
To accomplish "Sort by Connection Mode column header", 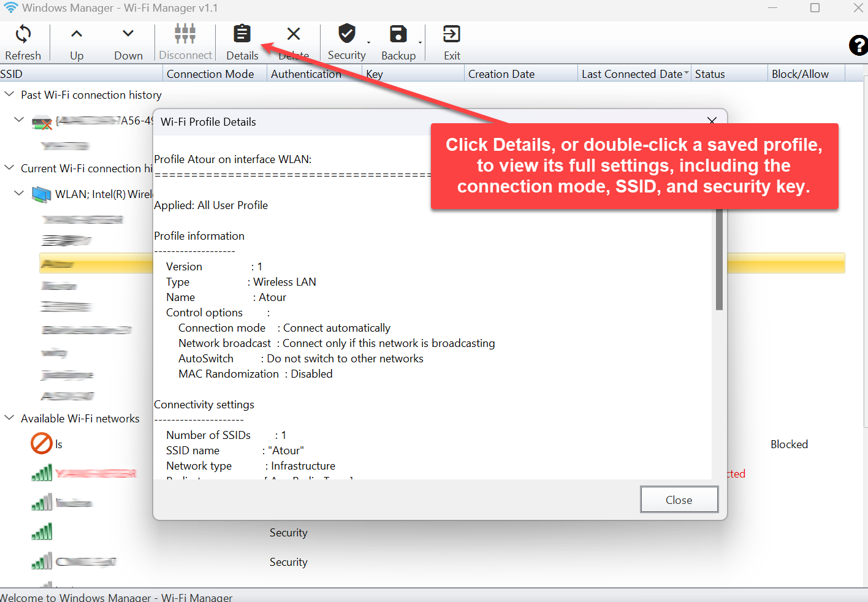I will (215, 74).
